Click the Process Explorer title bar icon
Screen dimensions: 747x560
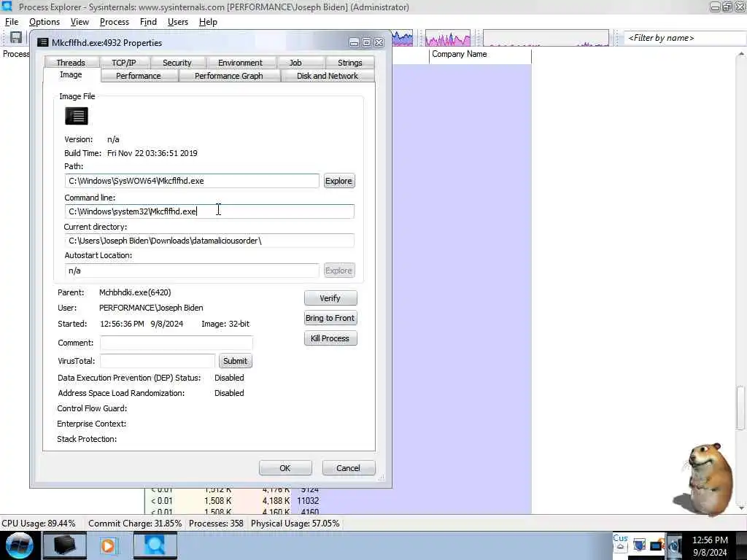coord(7,7)
